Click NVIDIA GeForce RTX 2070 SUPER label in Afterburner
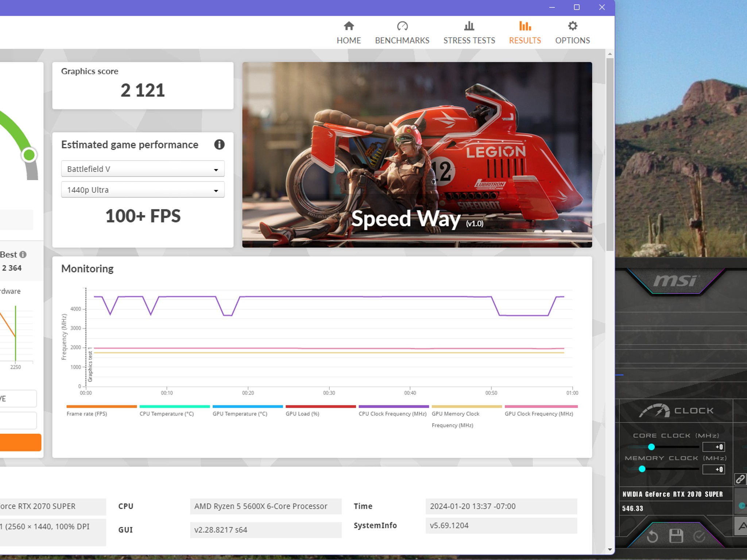This screenshot has width=747, height=560. (672, 494)
